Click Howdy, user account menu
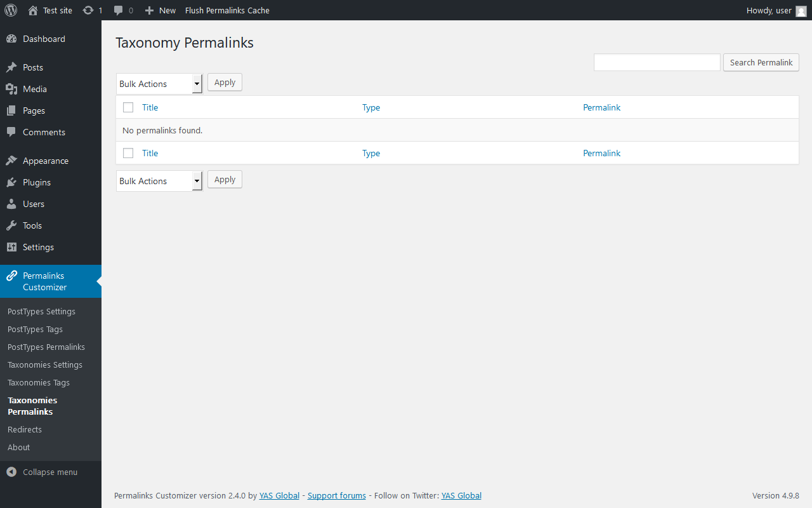The image size is (812, 508). pos(776,10)
